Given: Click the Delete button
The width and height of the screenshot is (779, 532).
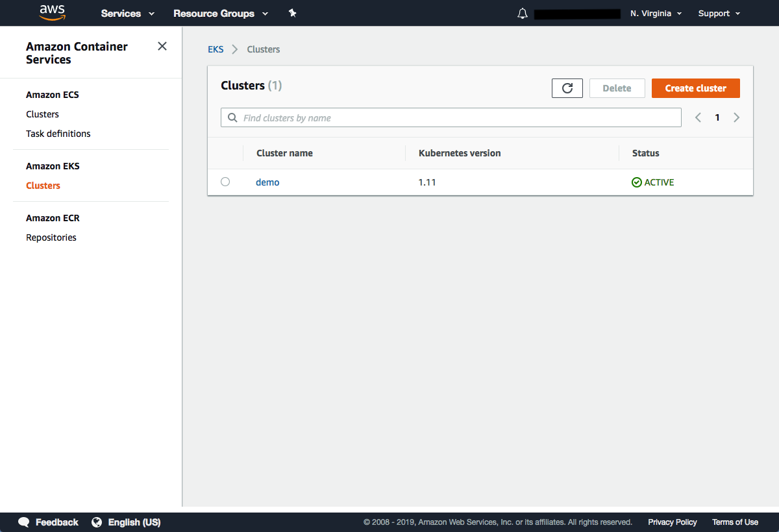Looking at the screenshot, I should (x=617, y=88).
